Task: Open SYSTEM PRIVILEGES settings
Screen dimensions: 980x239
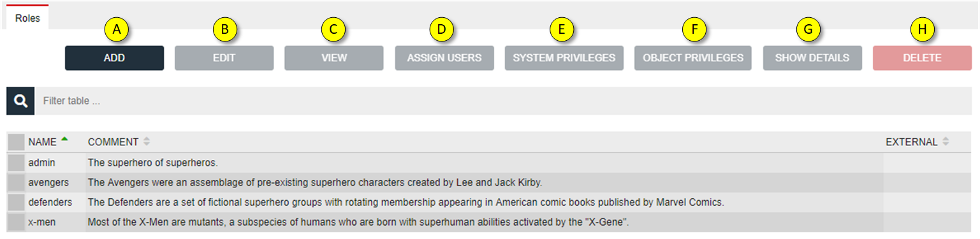Action: point(564,58)
